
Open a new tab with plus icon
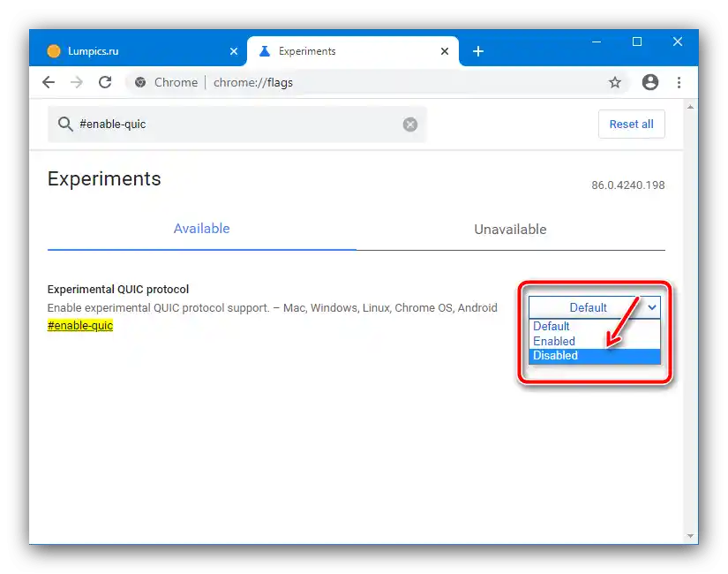tap(478, 51)
